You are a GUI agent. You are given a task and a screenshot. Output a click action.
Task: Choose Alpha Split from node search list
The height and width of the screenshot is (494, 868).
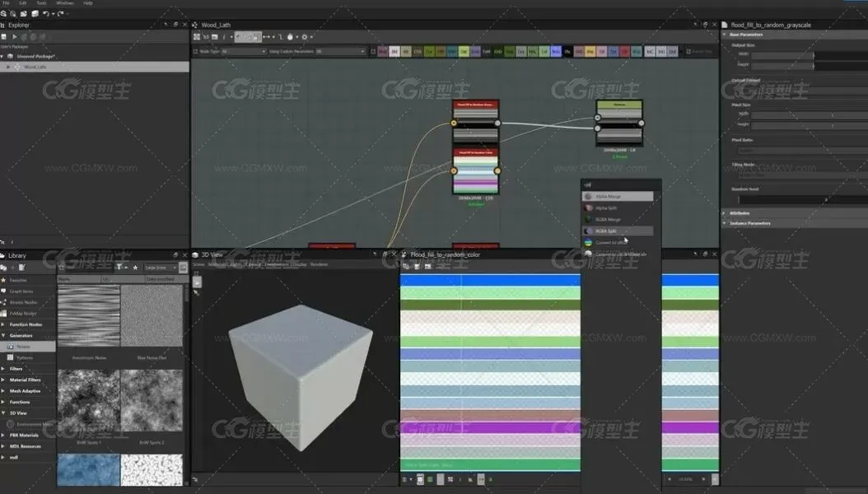pyautogui.click(x=618, y=208)
